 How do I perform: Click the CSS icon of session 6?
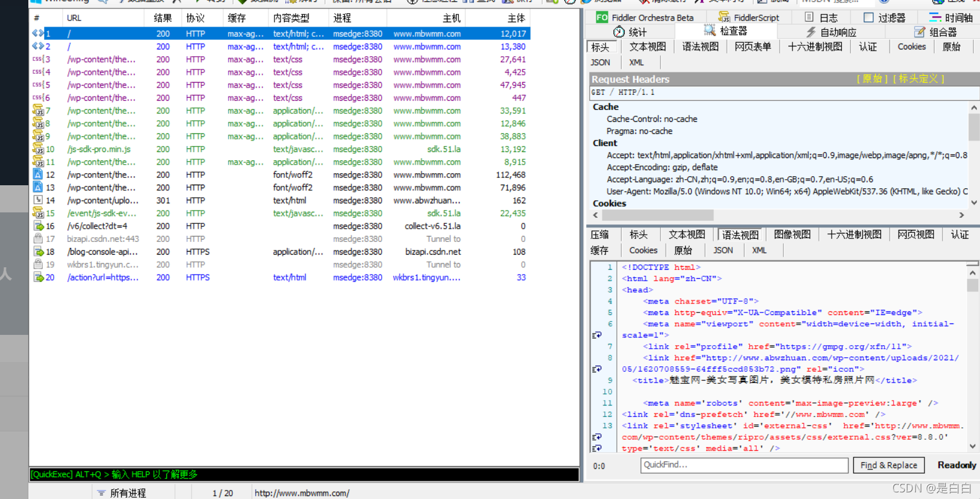coord(37,97)
